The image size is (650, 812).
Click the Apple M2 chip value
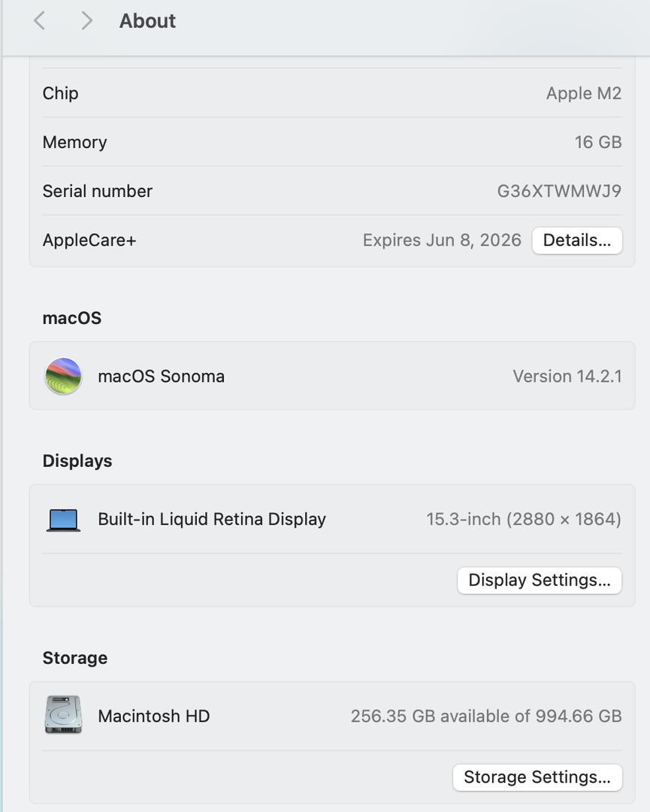point(583,93)
